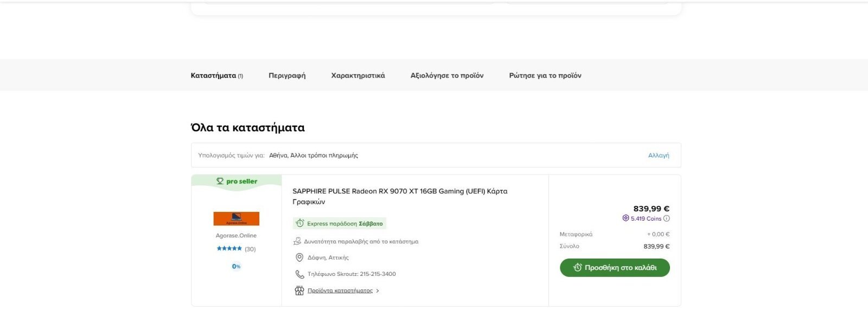Open the Καταστήματα tab
Screen dimensions: 868x329
[x=216, y=75]
